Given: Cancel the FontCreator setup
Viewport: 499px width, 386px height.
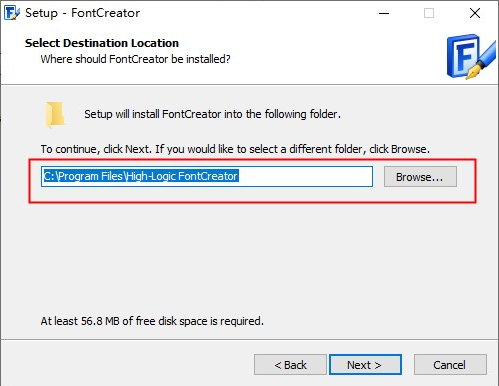Looking at the screenshot, I should [x=450, y=365].
